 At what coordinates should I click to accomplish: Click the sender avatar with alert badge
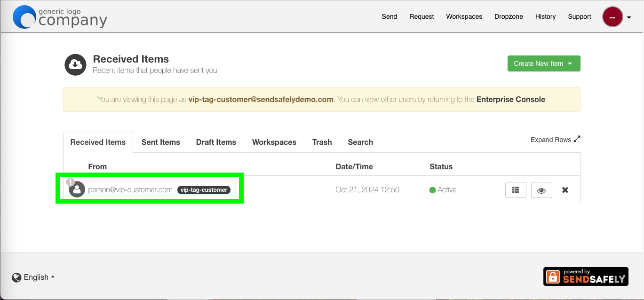(x=76, y=188)
